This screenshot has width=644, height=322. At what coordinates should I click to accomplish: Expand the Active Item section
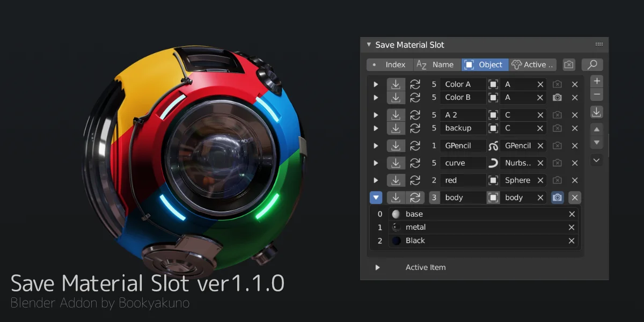pyautogui.click(x=378, y=267)
